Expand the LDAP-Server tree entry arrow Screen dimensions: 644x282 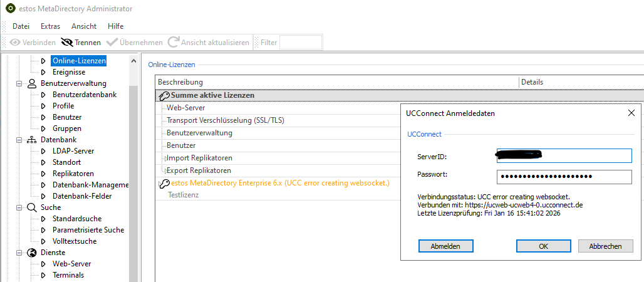43,151
